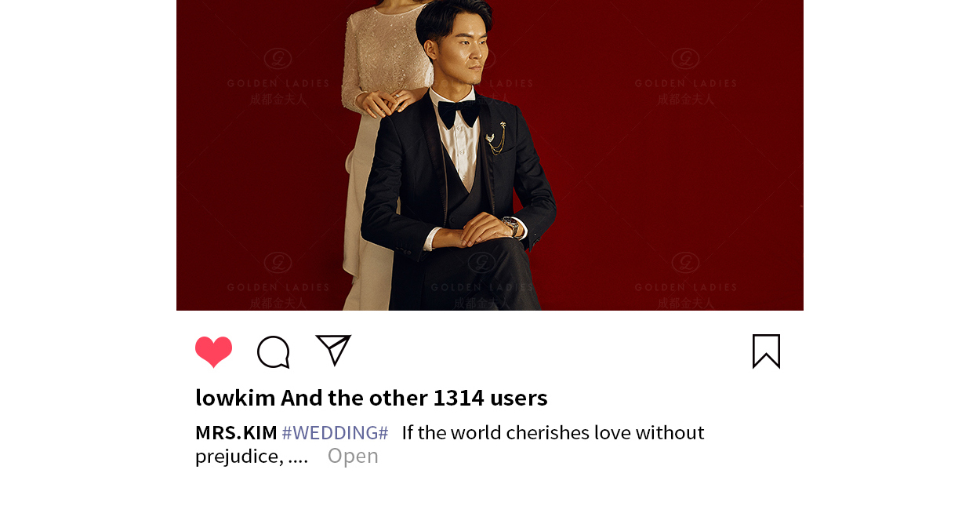980x506 pixels.
Task: Click the gold brooch on the lapel
Action: point(496,138)
